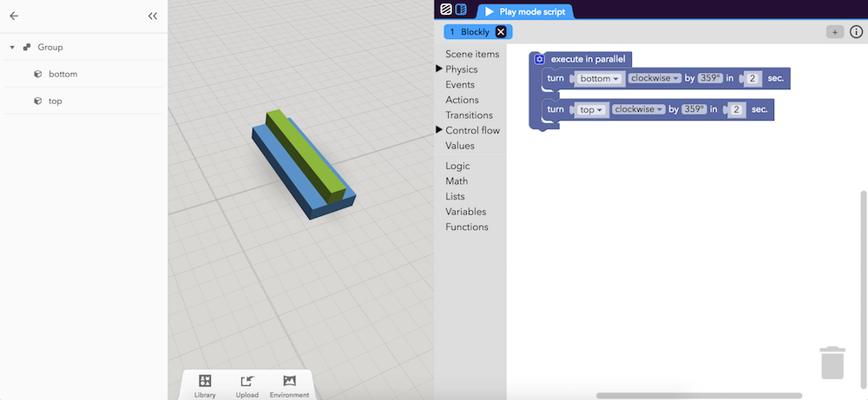Click the horizontal scrollbar of the workspace
The image size is (868, 400).
699,396
